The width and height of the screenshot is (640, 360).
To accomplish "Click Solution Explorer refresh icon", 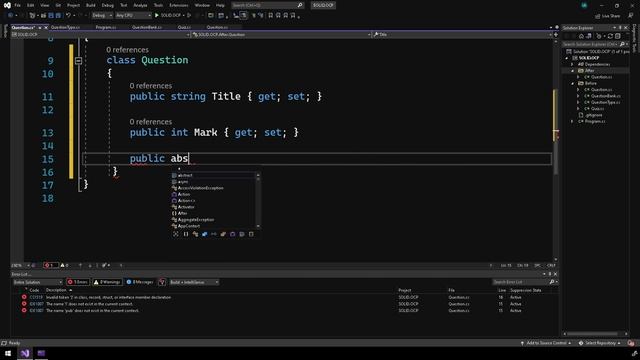I will pyautogui.click(x=610, y=36).
